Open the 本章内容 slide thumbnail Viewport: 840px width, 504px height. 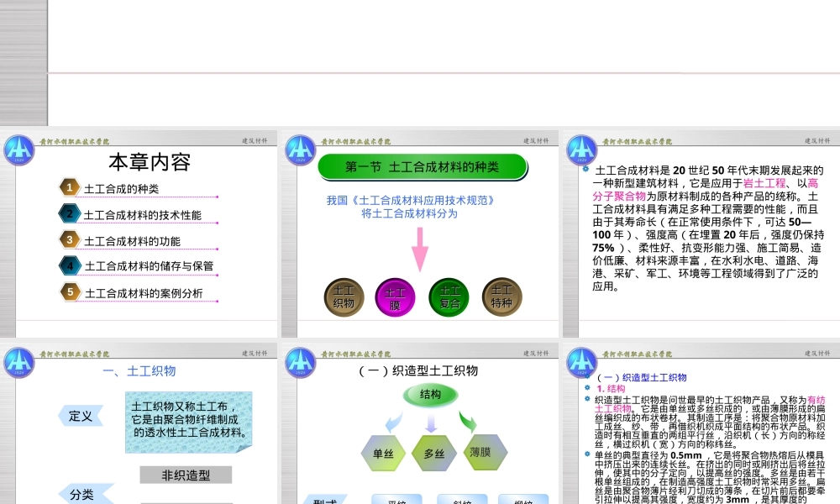pos(139,234)
